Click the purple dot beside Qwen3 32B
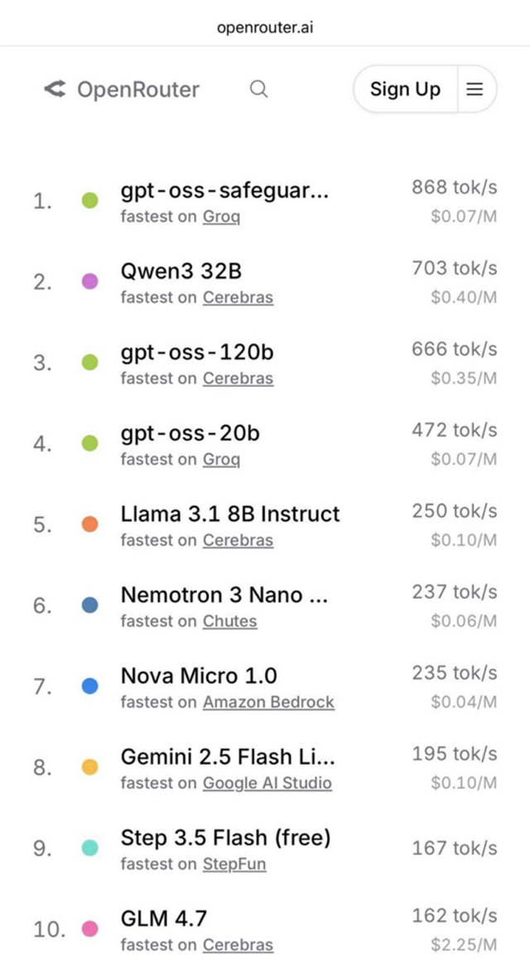The height and width of the screenshot is (980, 530). [x=90, y=282]
